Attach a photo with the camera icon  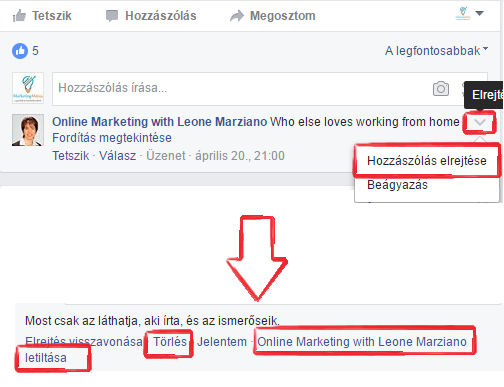click(441, 89)
